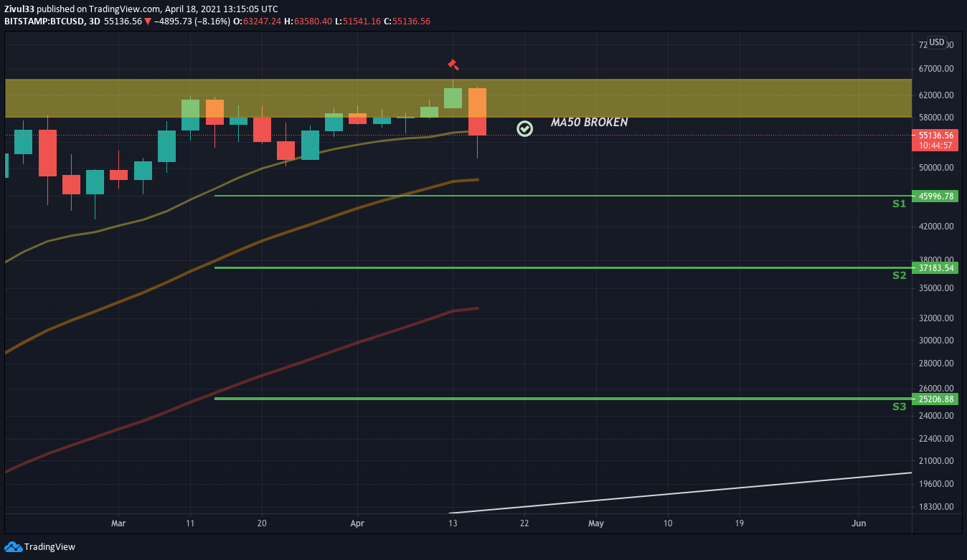Click the Jun label on the time axis
967x560 pixels.
tap(859, 523)
